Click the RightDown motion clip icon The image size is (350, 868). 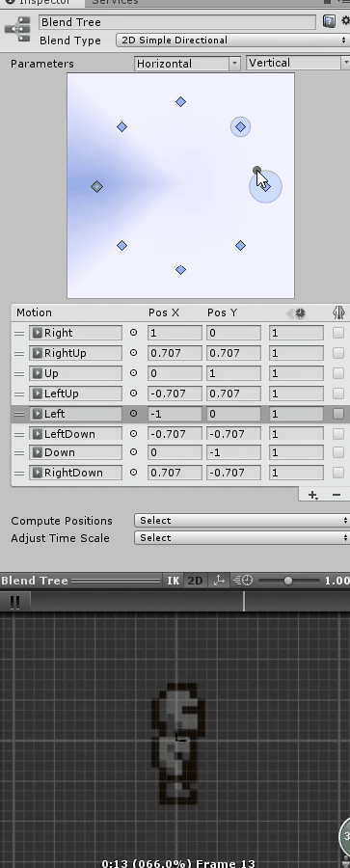[37, 473]
